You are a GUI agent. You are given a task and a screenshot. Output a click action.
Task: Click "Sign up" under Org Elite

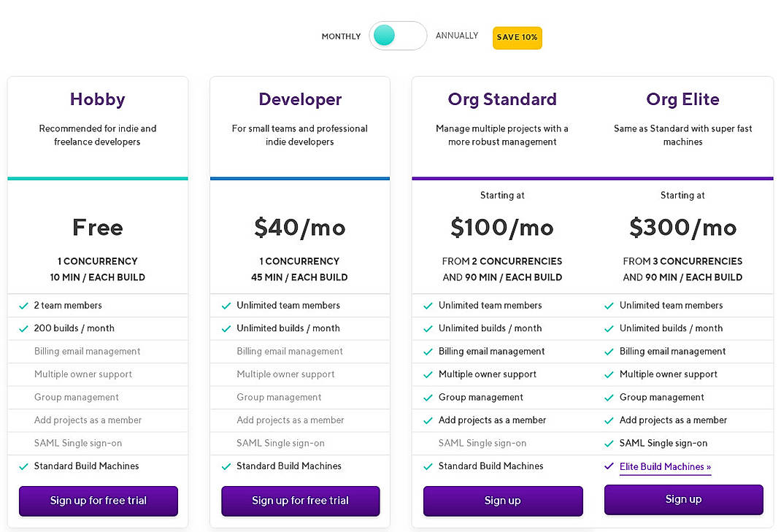[x=683, y=499]
